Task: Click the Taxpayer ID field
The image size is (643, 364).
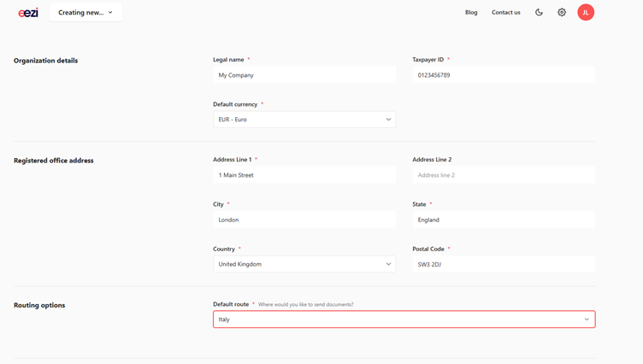Action: coord(504,75)
